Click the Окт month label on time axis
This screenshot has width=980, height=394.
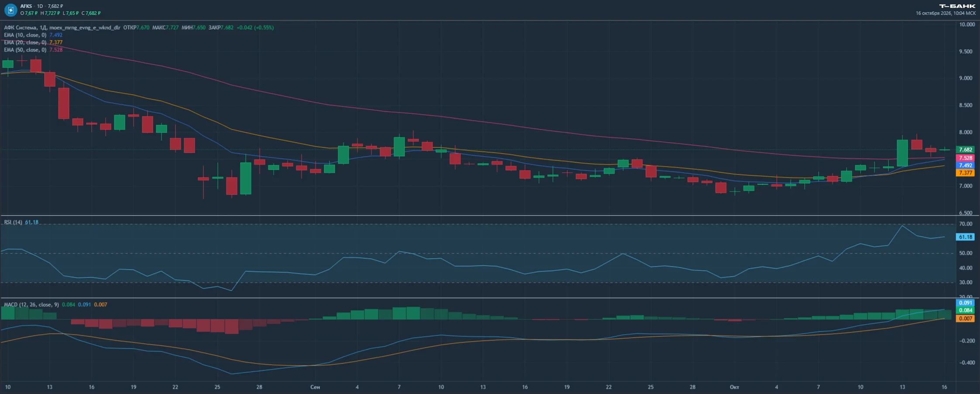tap(734, 387)
